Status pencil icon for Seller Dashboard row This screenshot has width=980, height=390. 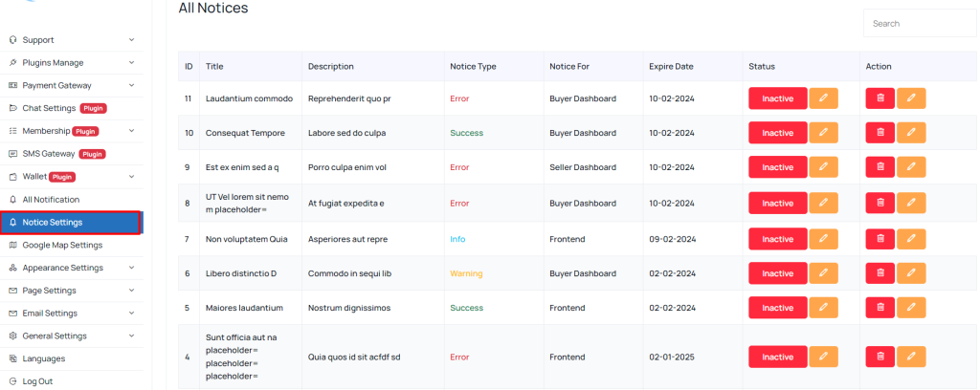[x=824, y=166]
